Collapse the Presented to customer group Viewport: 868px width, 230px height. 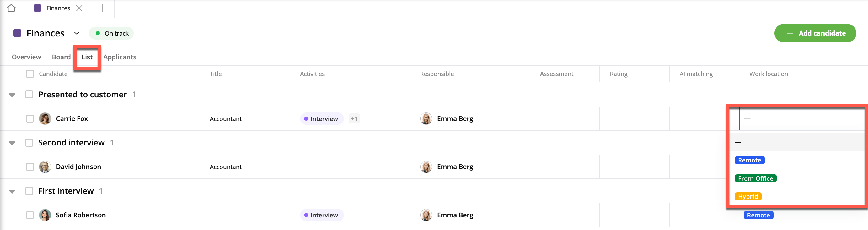[x=12, y=95]
